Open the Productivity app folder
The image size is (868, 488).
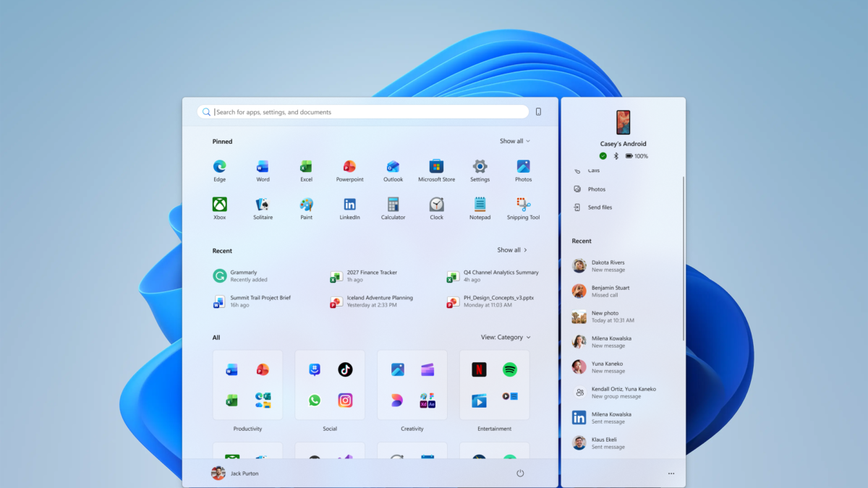point(247,391)
